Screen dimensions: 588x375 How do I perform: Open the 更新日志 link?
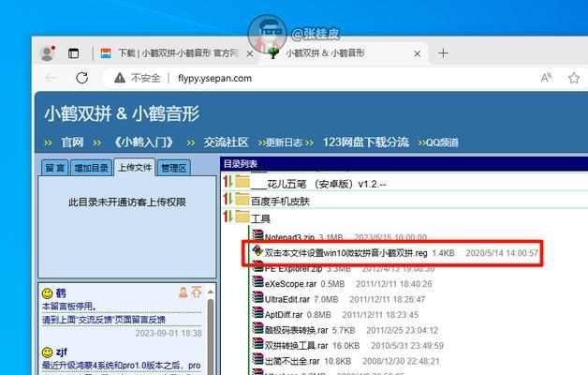point(284,142)
